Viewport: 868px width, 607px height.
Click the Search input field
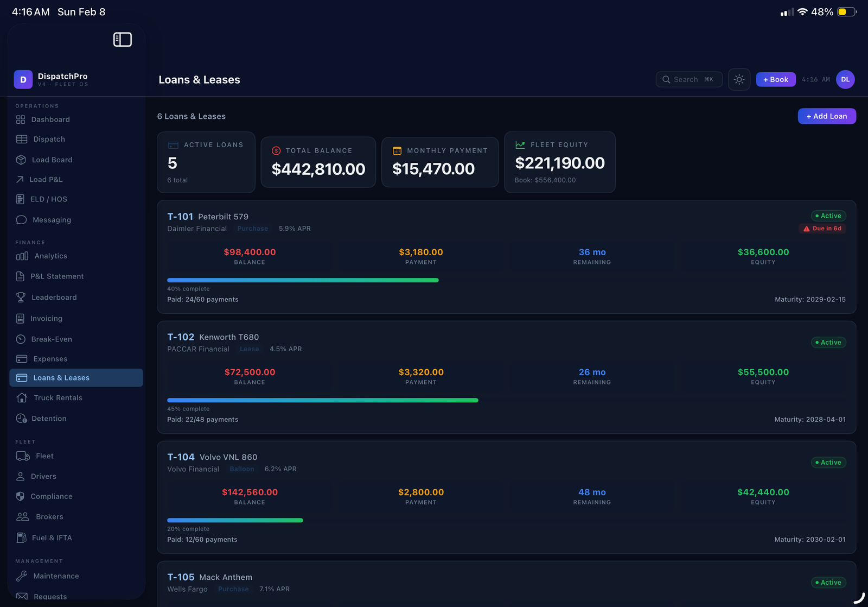point(688,80)
